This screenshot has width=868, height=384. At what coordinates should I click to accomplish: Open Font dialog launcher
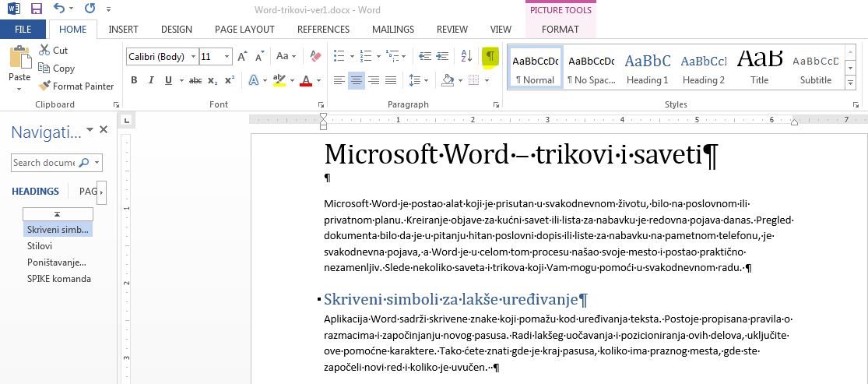coord(321,104)
